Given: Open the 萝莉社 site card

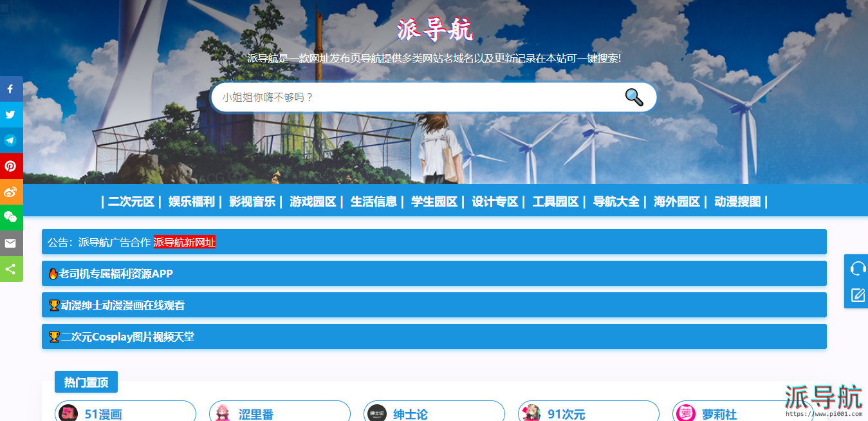Looking at the screenshot, I should (x=743, y=412).
